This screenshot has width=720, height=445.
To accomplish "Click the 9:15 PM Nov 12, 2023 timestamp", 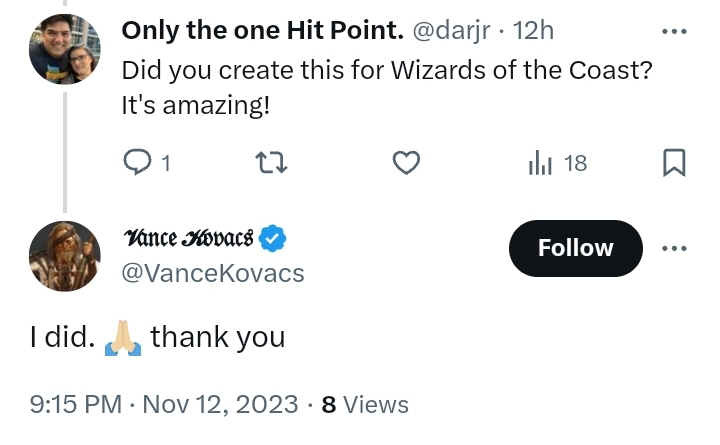I will click(x=164, y=405).
